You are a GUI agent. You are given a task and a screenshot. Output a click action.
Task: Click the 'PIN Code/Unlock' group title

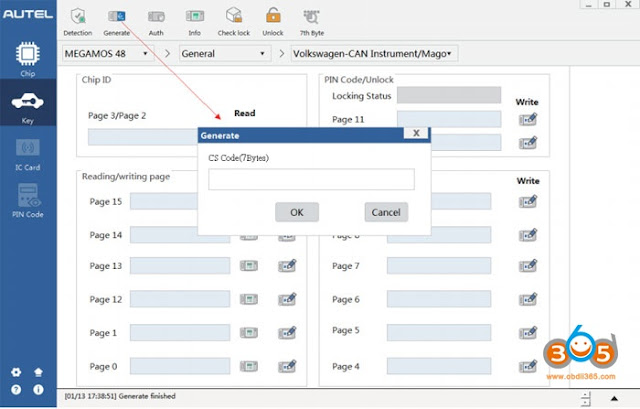click(x=359, y=80)
